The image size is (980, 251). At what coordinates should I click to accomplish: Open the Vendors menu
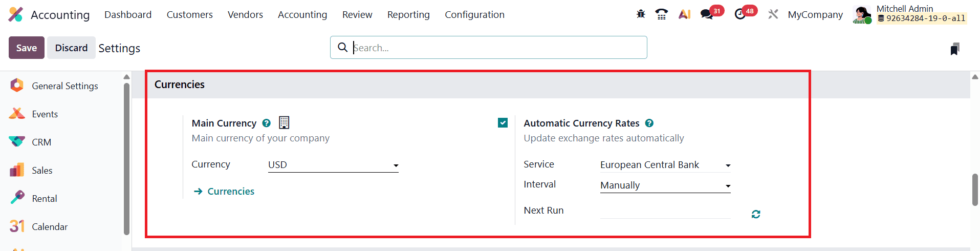click(x=245, y=14)
